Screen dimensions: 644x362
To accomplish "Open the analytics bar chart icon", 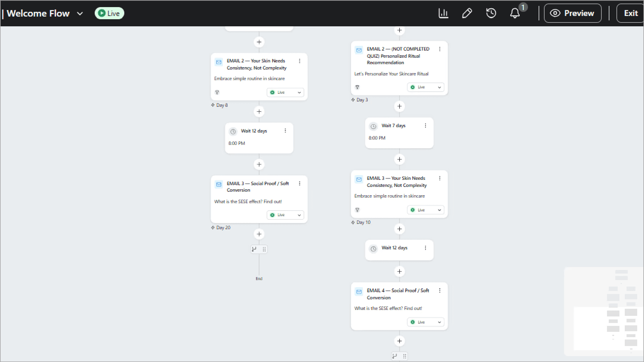I will click(443, 13).
